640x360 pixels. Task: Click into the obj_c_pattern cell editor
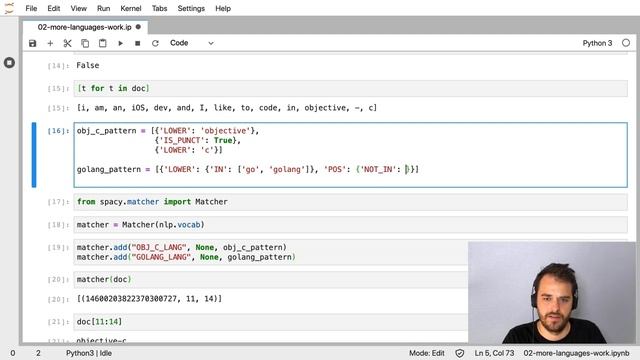350,155
